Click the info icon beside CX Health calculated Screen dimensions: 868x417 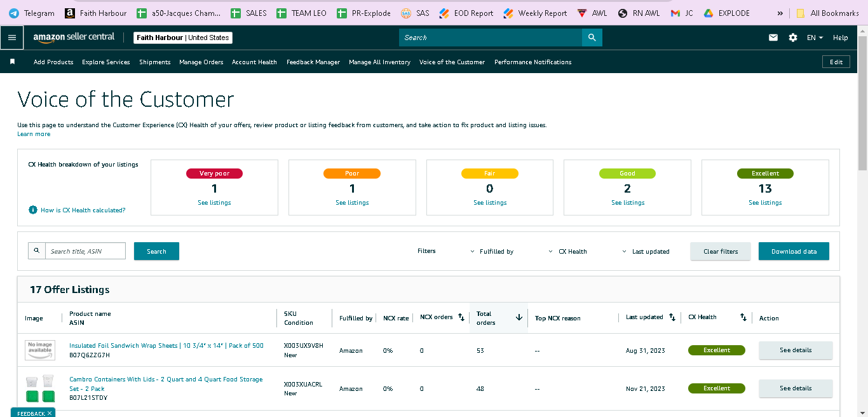point(33,210)
